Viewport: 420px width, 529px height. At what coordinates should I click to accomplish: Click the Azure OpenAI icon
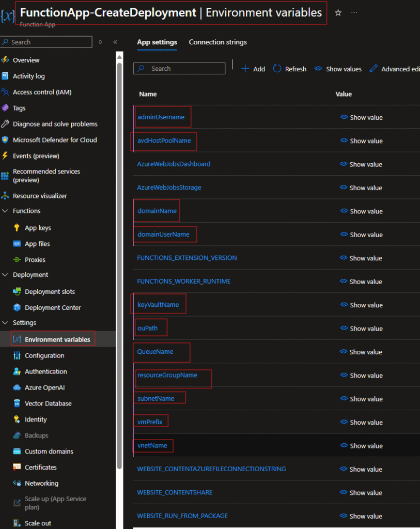17,387
